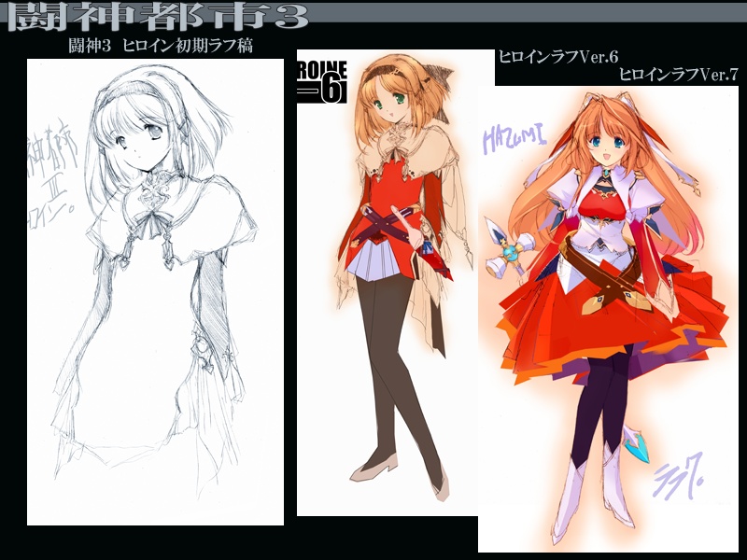Click the ROINE 6 corner tag
This screenshot has width=747, height=560.
pos(321,80)
